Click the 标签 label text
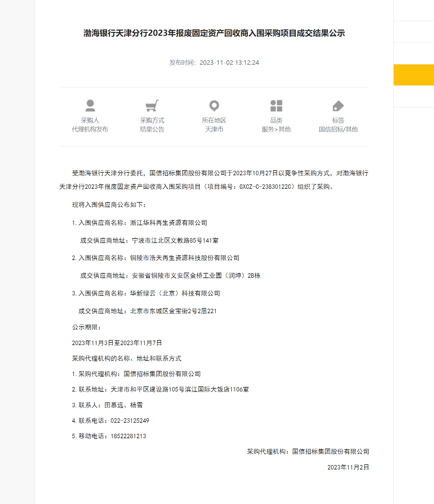 tap(338, 120)
